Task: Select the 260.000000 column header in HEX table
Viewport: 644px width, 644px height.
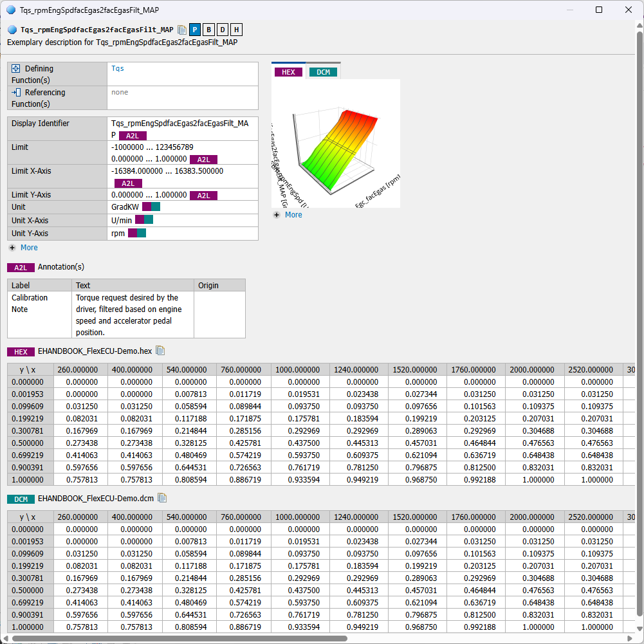Action: [80, 370]
